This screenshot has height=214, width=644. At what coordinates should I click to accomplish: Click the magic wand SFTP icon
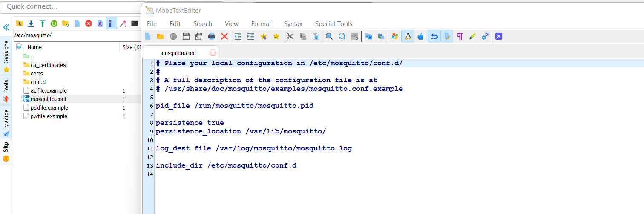coord(123,23)
